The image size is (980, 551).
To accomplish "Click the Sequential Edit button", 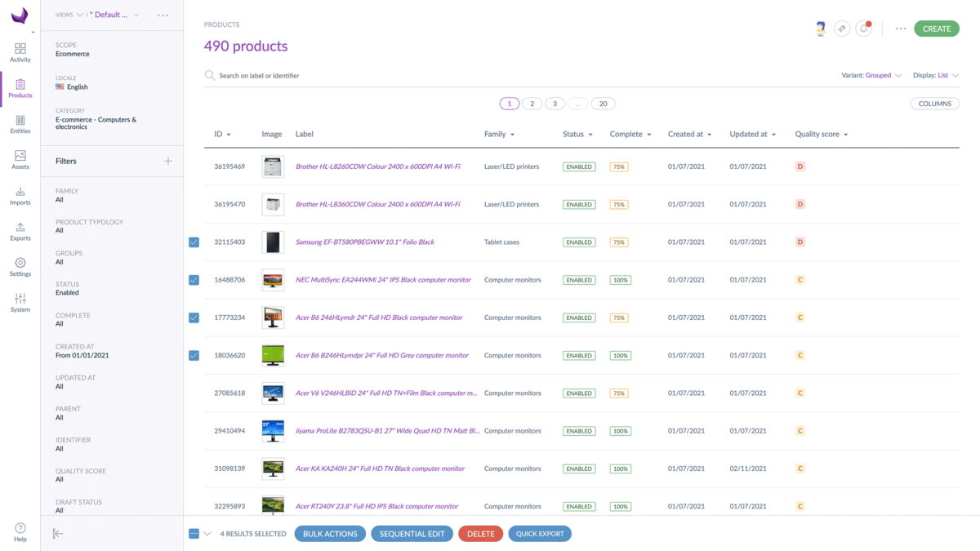I will (412, 534).
